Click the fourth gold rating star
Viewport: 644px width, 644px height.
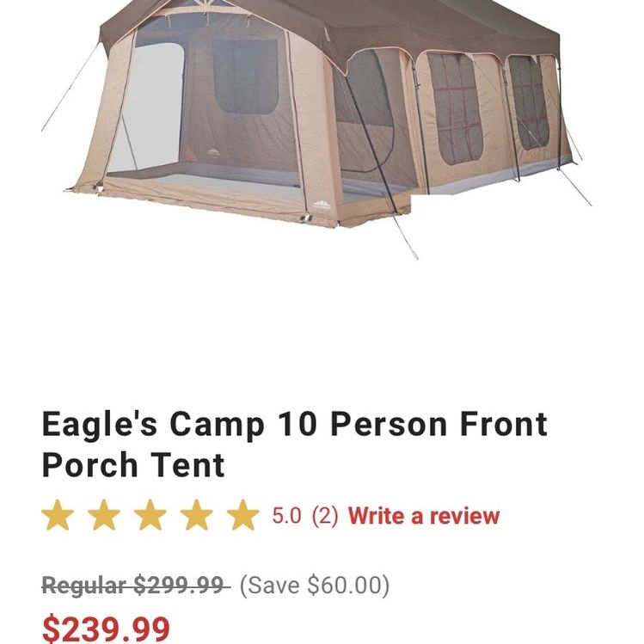pyautogui.click(x=197, y=515)
